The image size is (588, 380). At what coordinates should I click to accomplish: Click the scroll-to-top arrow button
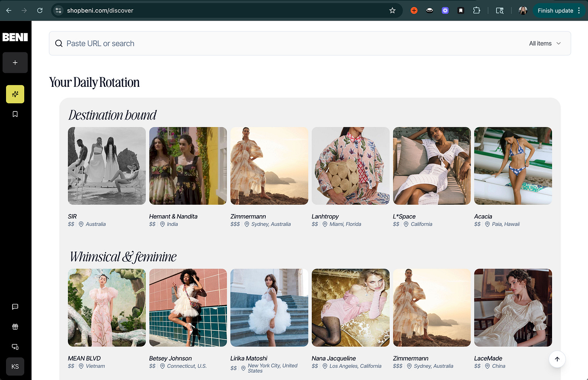[x=557, y=359]
